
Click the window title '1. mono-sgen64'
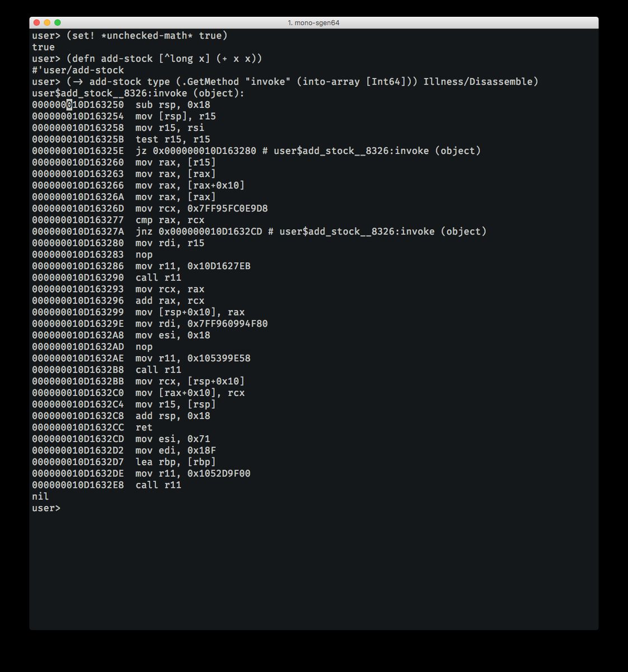313,23
